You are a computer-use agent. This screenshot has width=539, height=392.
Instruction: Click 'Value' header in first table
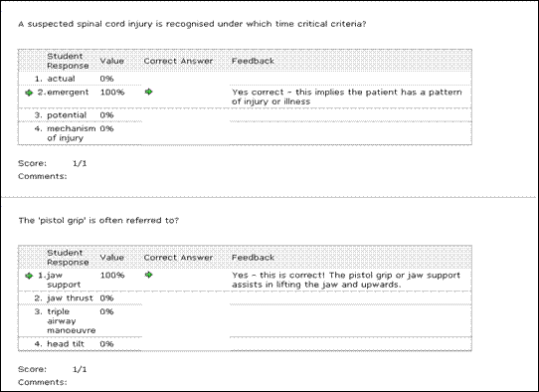[111, 61]
